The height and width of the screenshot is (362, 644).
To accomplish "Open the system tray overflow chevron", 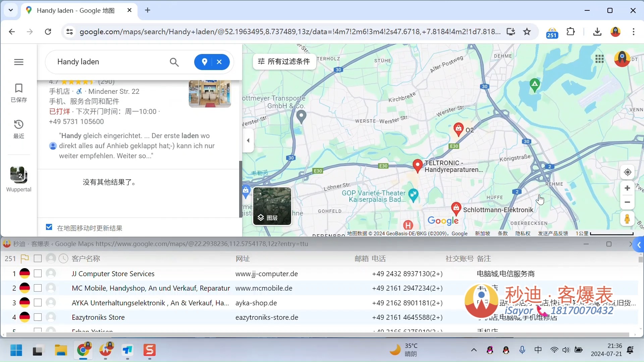I will click(x=474, y=350).
